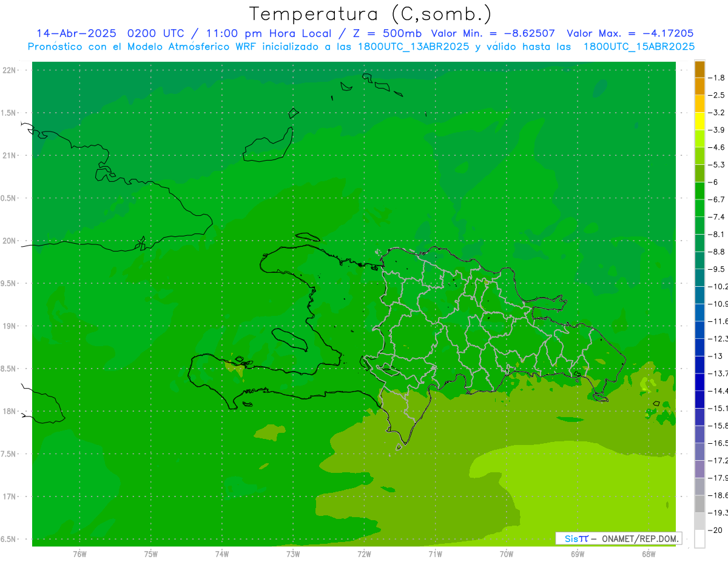Click the legend value "-9.5"

click(716, 269)
